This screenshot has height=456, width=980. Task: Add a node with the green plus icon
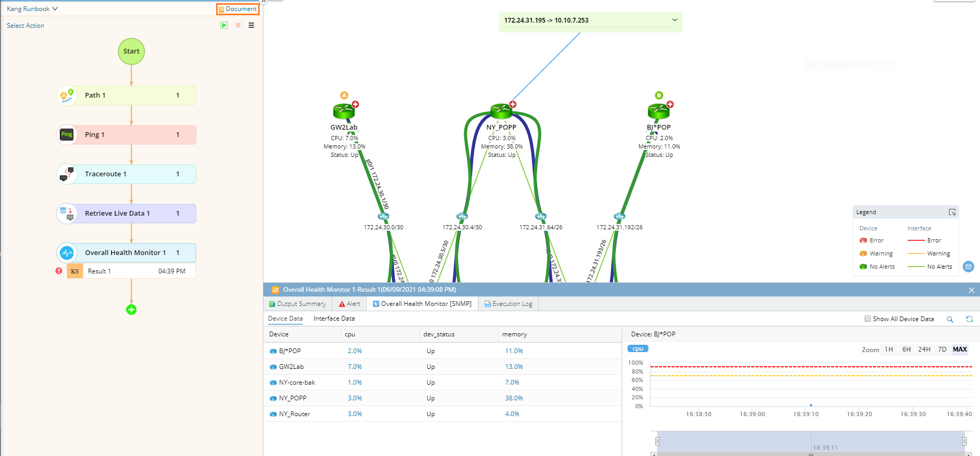[x=131, y=310]
